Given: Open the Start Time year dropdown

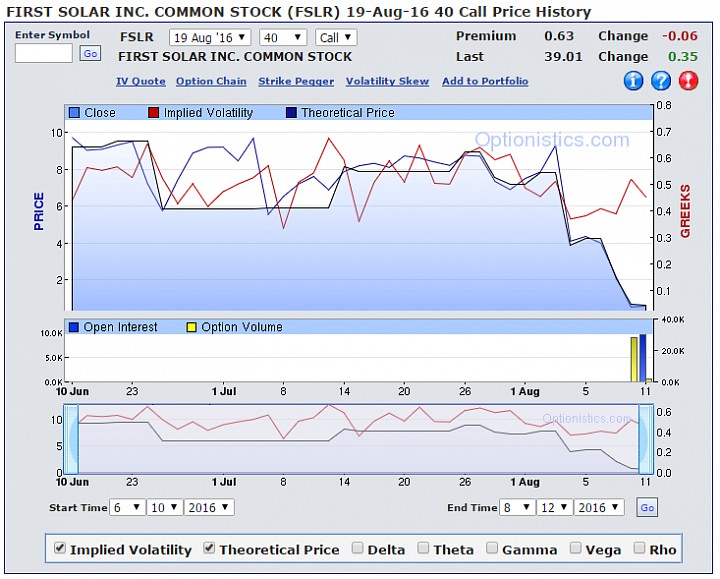Looking at the screenshot, I should tap(209, 507).
